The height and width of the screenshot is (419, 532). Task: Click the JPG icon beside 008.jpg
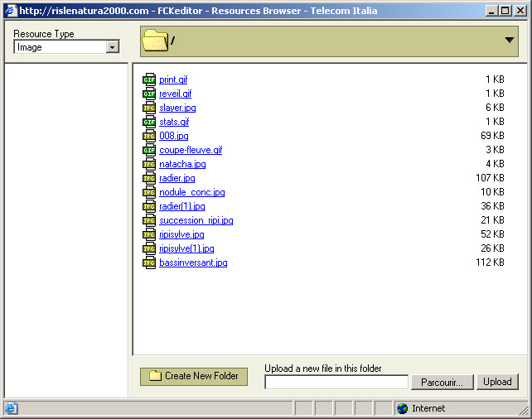(x=149, y=136)
